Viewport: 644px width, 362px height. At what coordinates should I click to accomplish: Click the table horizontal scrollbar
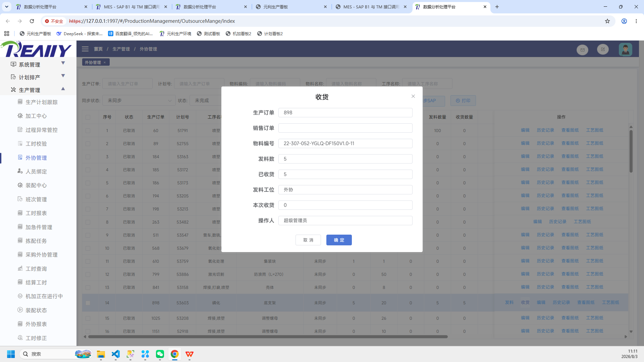point(268,337)
